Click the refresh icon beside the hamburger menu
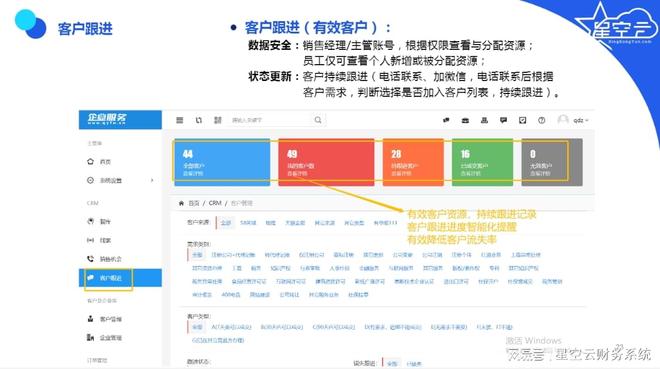This screenshot has width=660, height=369. (199, 120)
